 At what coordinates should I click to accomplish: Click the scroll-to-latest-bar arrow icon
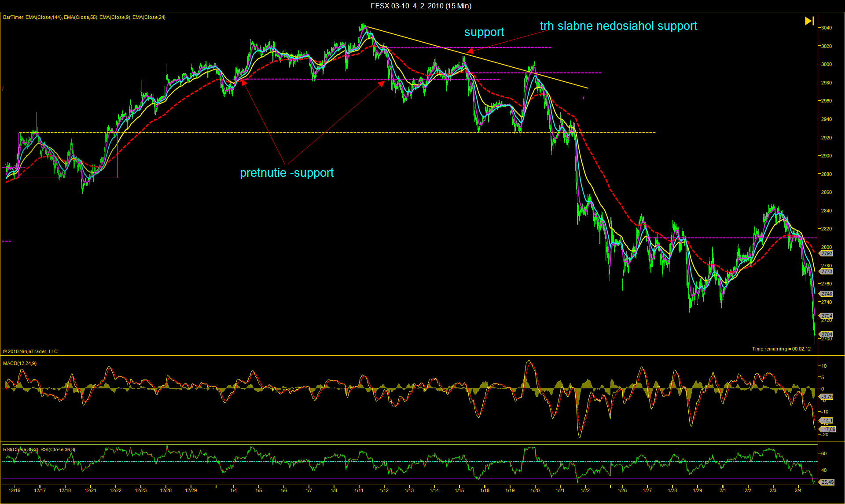[x=809, y=21]
